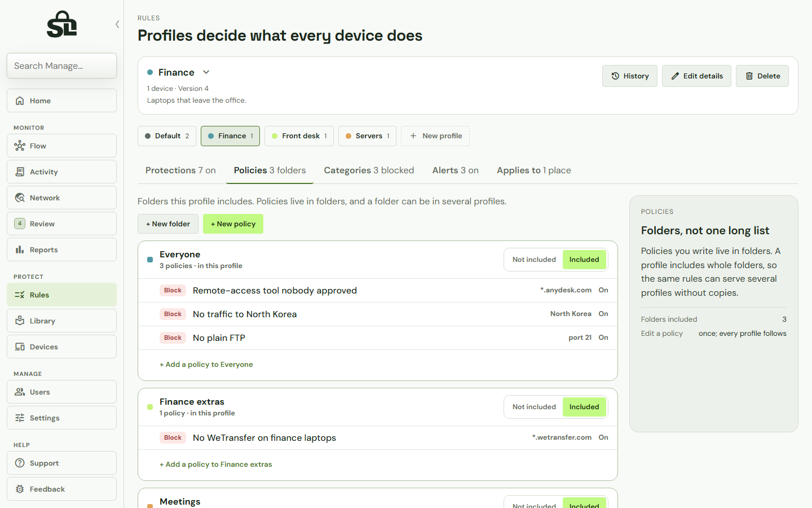The height and width of the screenshot is (508, 812).
Task: Click the Reports bar chart icon
Action: (20, 249)
